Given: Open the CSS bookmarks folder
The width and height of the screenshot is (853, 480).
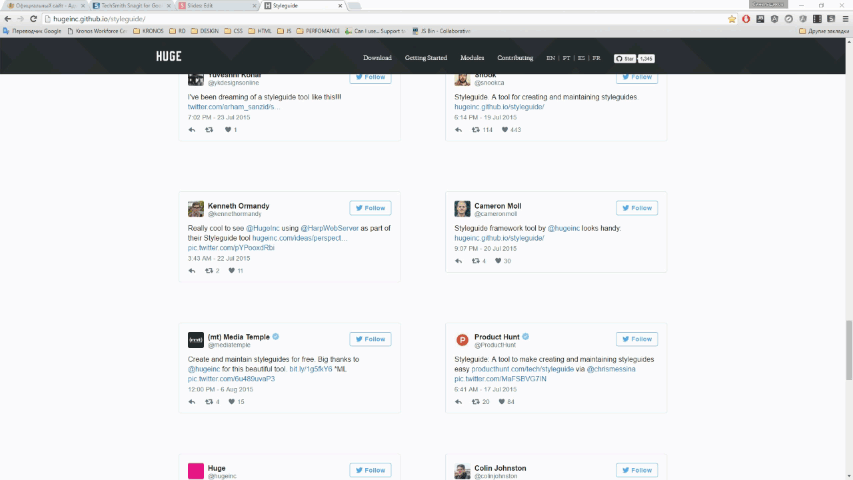Looking at the screenshot, I should [x=233, y=31].
